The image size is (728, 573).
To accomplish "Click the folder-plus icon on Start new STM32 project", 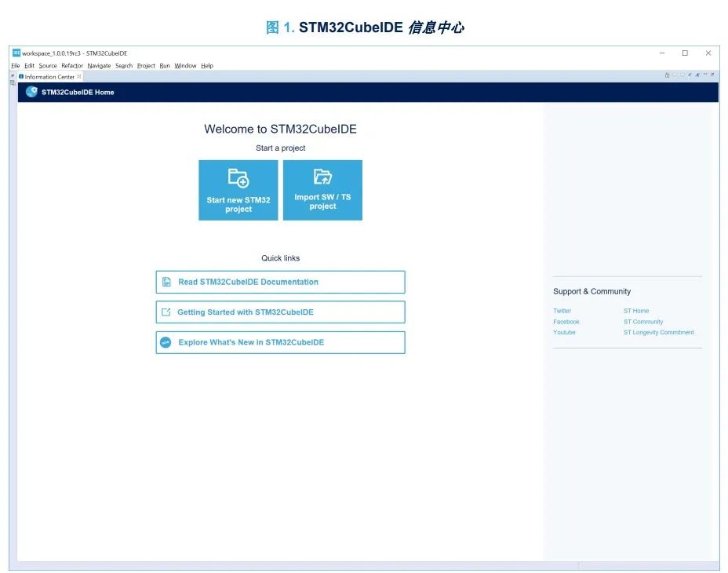I will [238, 178].
